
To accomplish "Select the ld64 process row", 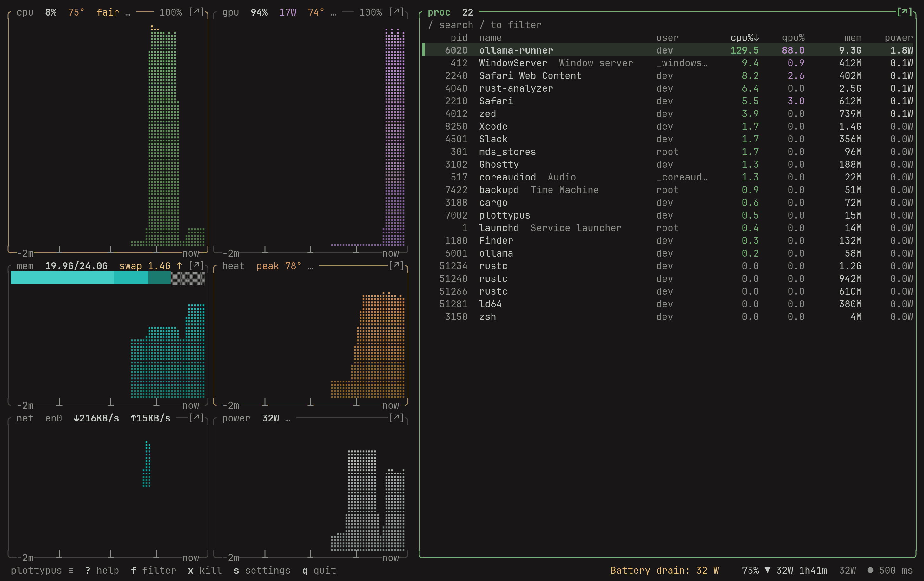I will [668, 304].
